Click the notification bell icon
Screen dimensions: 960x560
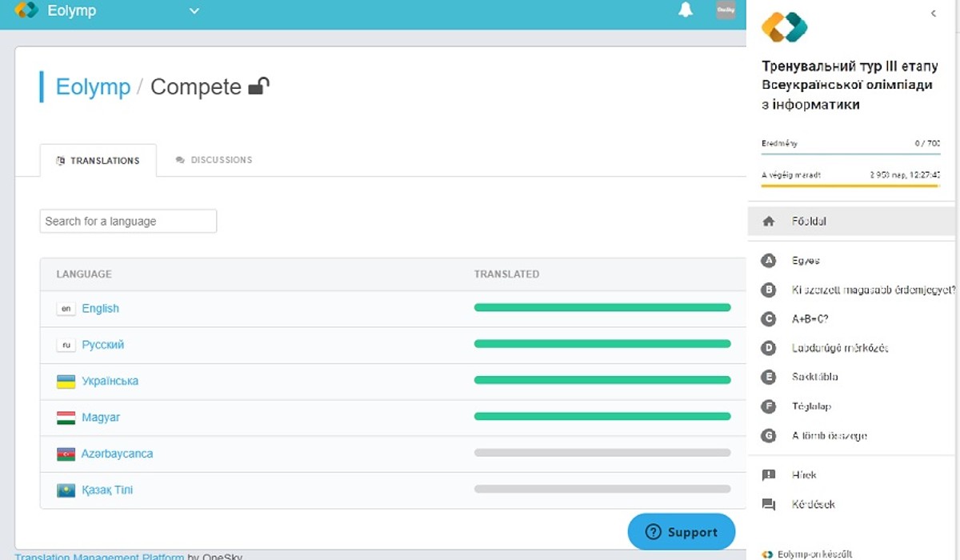pyautogui.click(x=686, y=10)
